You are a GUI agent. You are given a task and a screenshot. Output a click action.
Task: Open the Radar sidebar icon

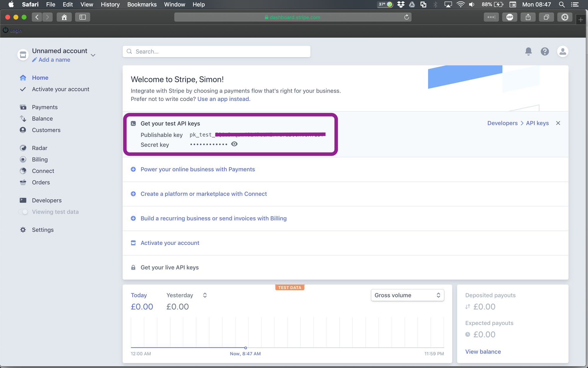click(x=23, y=148)
